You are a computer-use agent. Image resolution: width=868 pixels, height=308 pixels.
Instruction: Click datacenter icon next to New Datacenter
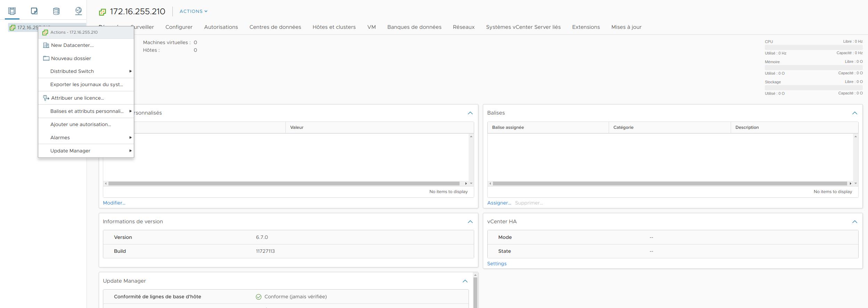click(46, 45)
